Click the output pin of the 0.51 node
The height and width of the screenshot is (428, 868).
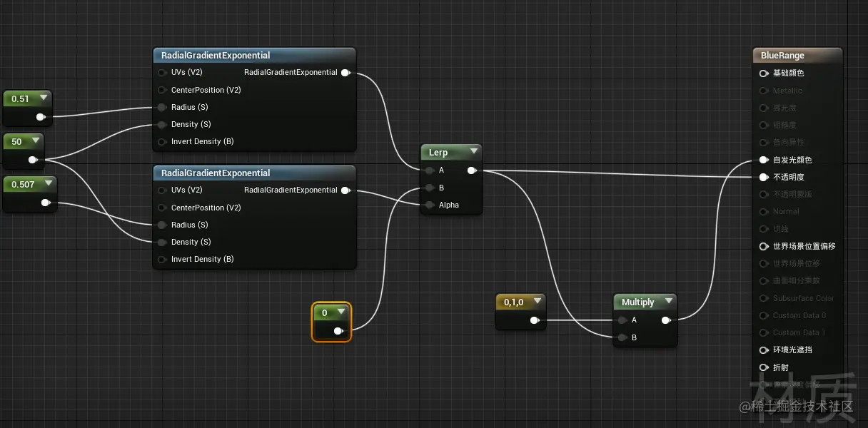pyautogui.click(x=41, y=116)
